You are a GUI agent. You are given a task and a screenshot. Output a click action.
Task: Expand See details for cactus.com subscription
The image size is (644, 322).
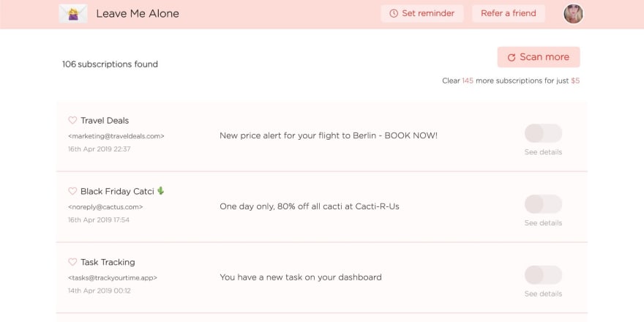tap(543, 223)
